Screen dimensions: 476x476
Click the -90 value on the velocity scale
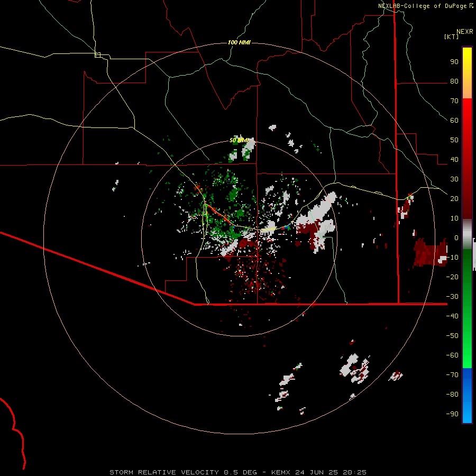[x=452, y=414]
